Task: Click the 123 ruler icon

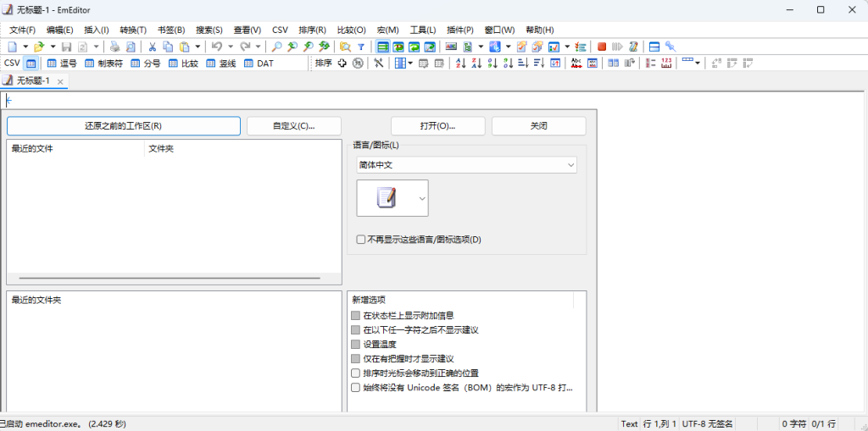Action: click(666, 63)
